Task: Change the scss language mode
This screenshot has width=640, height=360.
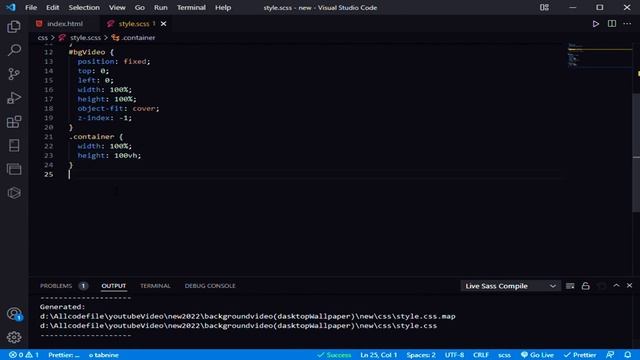Action: (x=504, y=355)
